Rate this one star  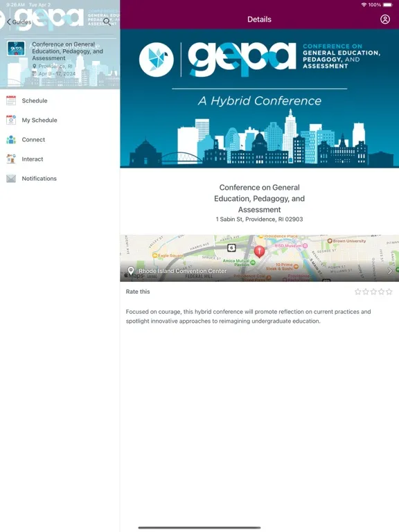[x=357, y=292]
